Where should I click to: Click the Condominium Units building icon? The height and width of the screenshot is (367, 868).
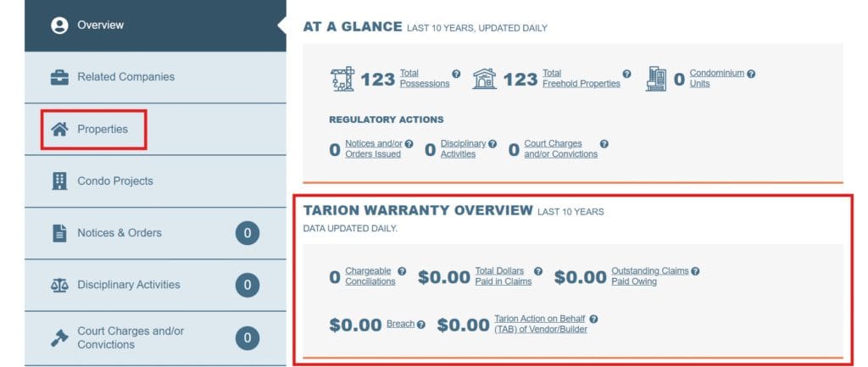coord(657,79)
